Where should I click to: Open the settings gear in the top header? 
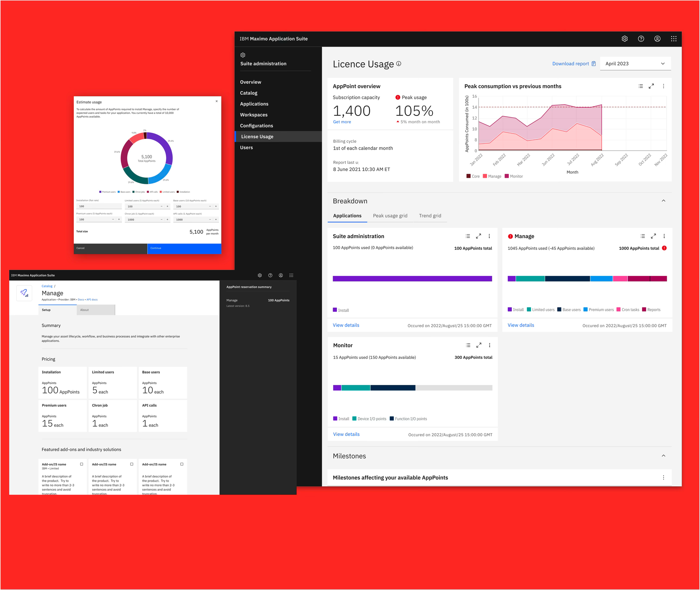tap(625, 38)
